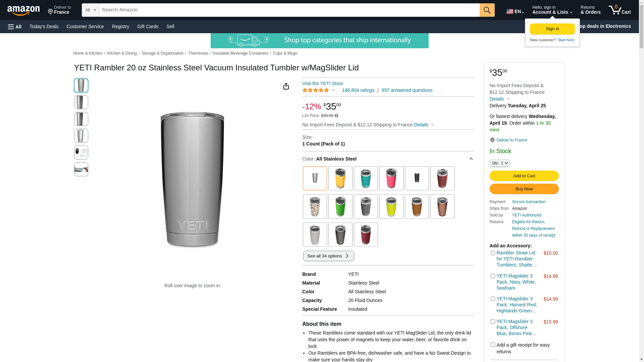Open the shopping cart icon

click(x=620, y=10)
